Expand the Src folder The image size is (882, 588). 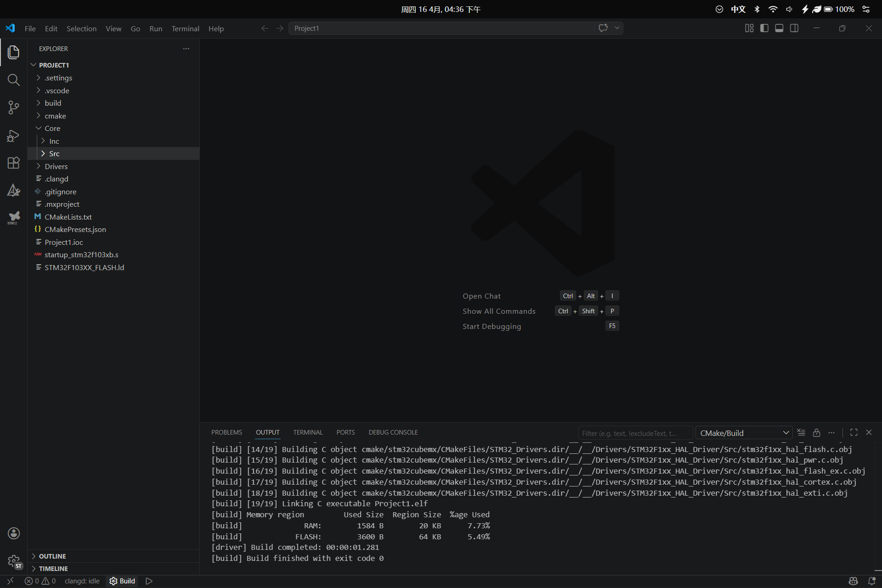[113, 153]
